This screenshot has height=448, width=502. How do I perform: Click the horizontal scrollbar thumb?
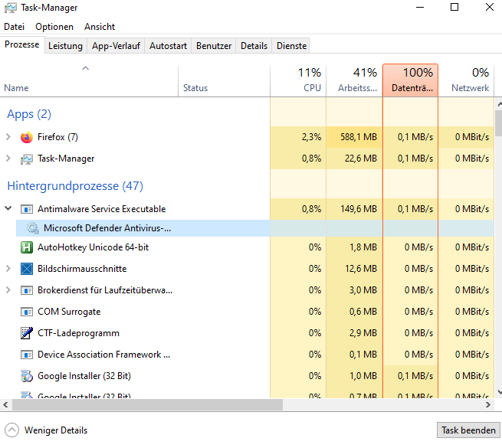147,405
